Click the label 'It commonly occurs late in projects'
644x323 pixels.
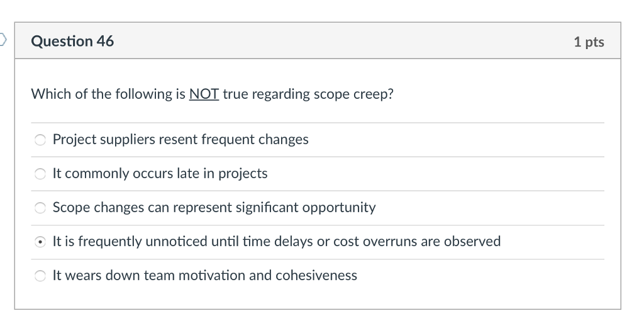point(160,173)
